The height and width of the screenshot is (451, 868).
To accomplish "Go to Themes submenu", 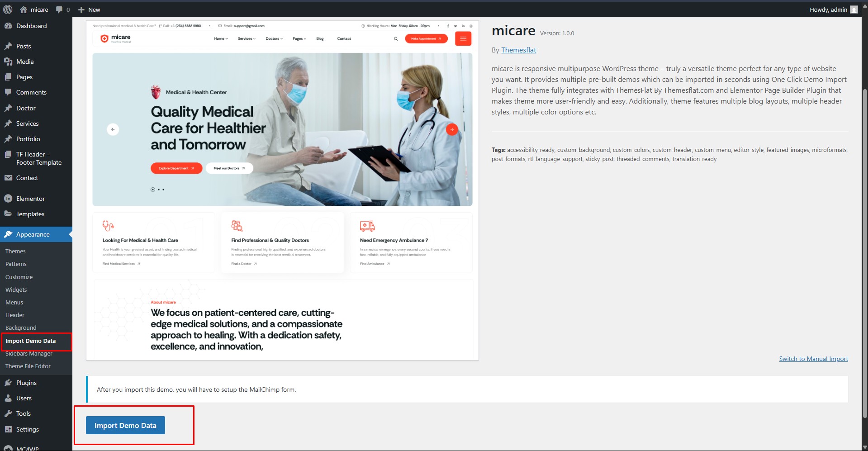I will click(x=15, y=251).
